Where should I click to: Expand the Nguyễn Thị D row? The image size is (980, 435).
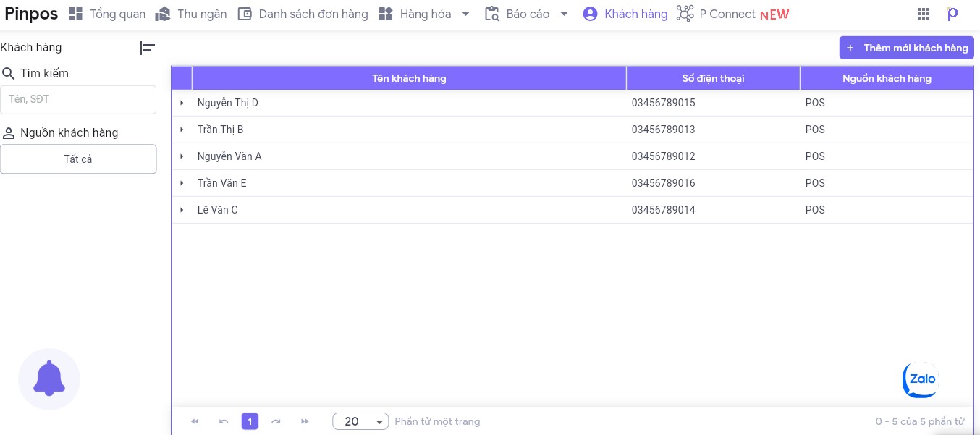(182, 104)
